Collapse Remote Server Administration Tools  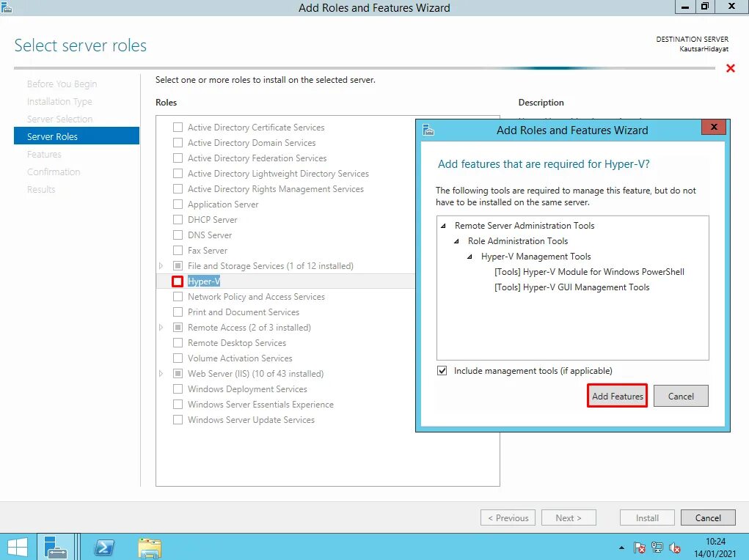[443, 226]
